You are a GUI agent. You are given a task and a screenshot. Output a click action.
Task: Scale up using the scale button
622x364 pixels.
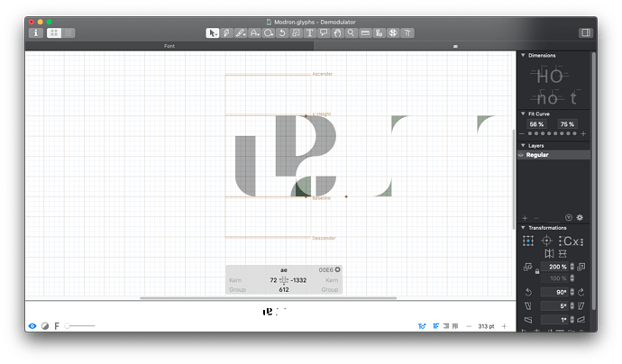pos(581,267)
